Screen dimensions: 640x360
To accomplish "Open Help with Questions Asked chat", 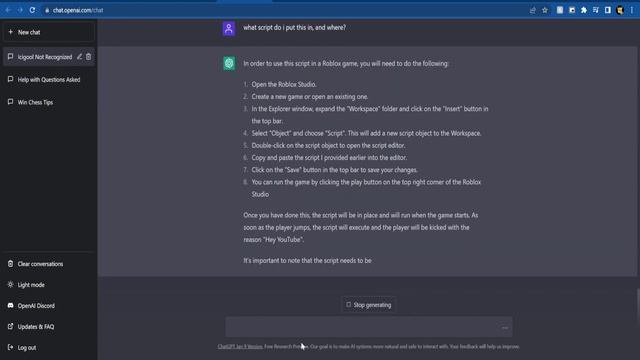I will (49, 80).
